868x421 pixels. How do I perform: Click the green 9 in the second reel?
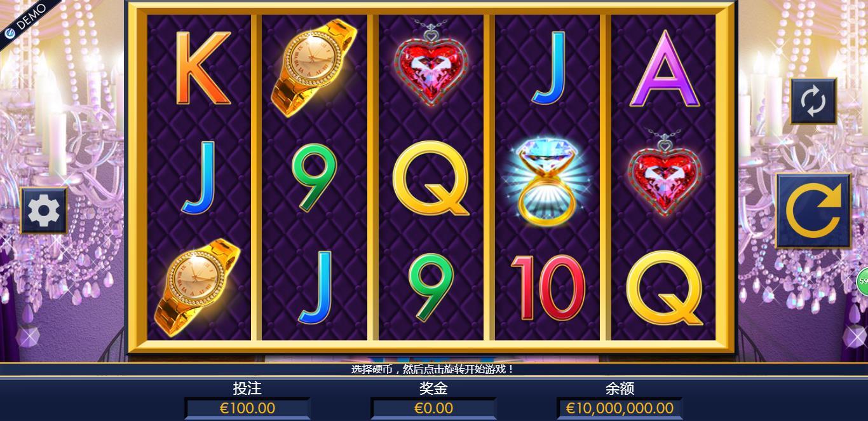(x=313, y=178)
